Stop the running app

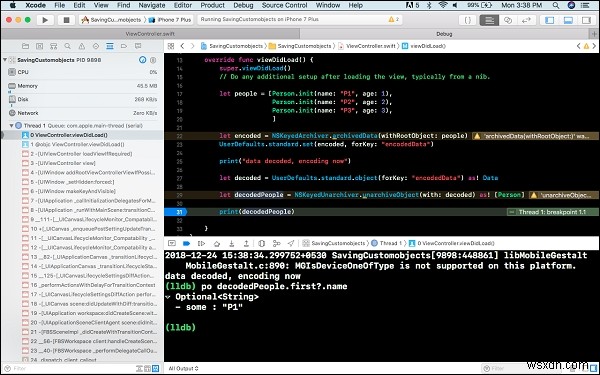66,20
